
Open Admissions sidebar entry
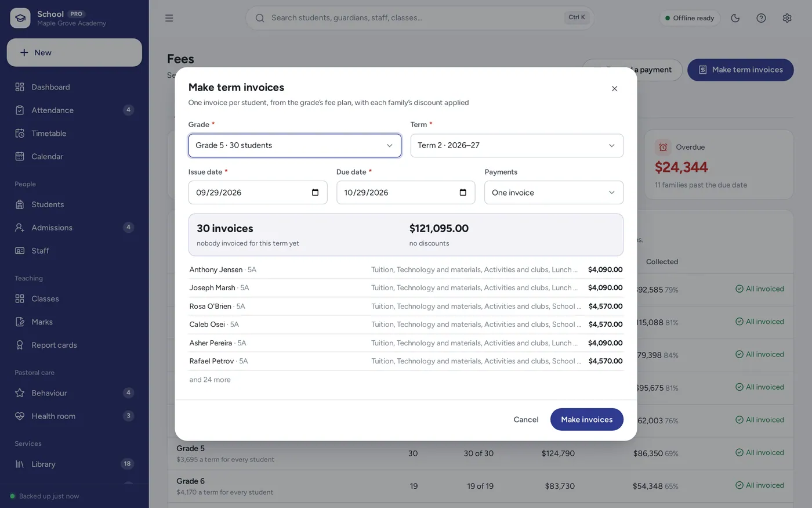pos(74,228)
